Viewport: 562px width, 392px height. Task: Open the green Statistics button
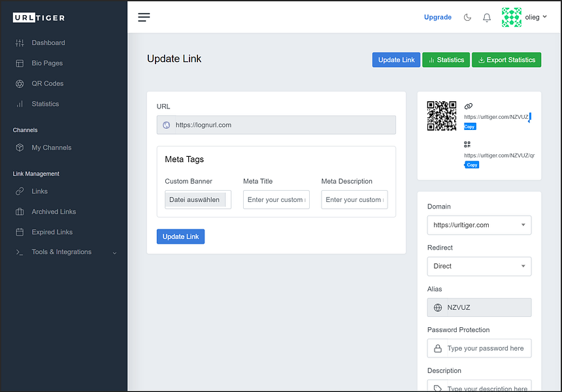446,60
